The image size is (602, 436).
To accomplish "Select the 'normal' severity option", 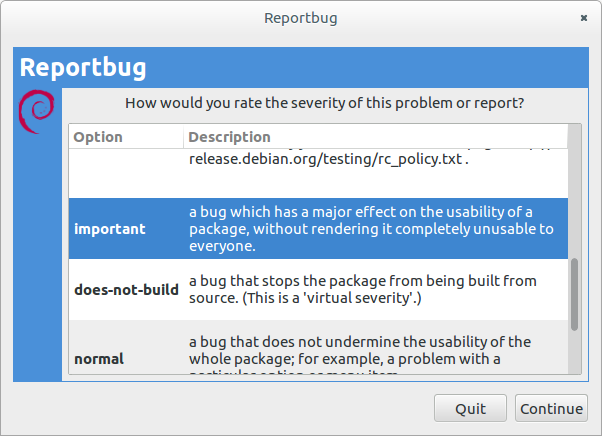I will click(99, 358).
